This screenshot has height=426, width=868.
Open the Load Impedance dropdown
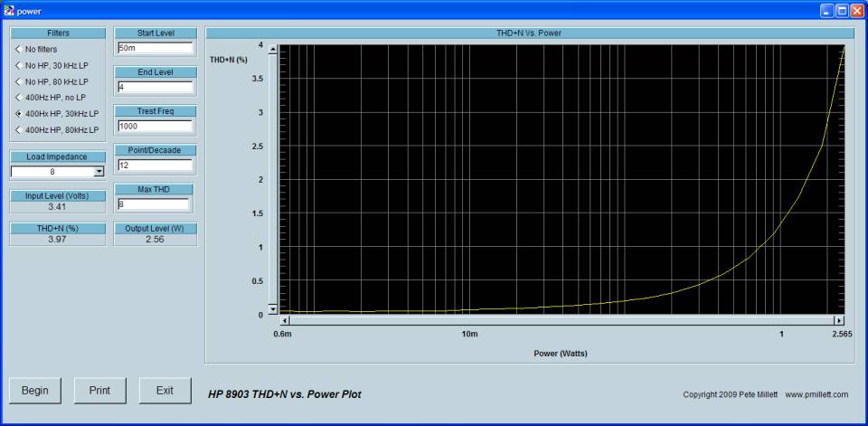click(99, 171)
